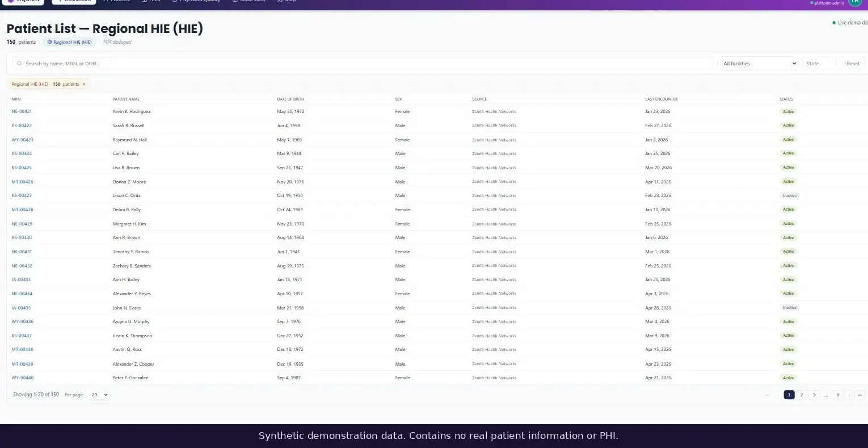Click the Dec 27, 1952 date of birth cell
This screenshot has height=448, width=868.
pyautogui.click(x=290, y=336)
